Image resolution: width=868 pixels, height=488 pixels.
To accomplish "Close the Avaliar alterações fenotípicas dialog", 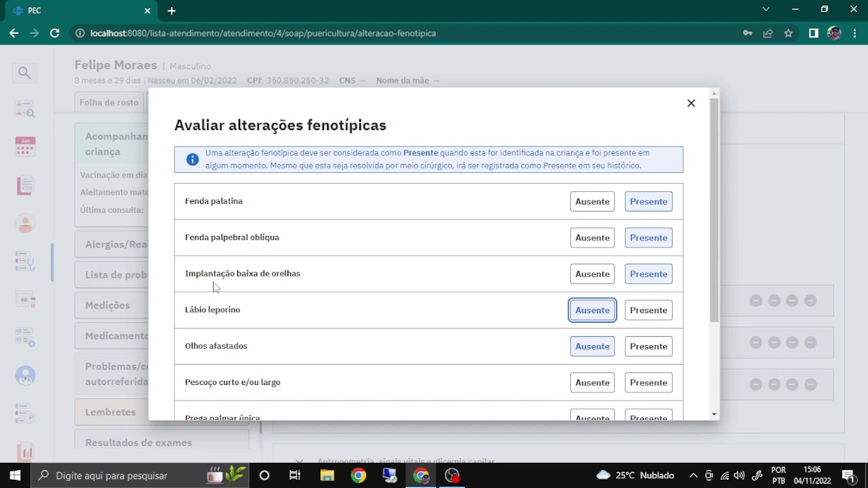I will (691, 103).
